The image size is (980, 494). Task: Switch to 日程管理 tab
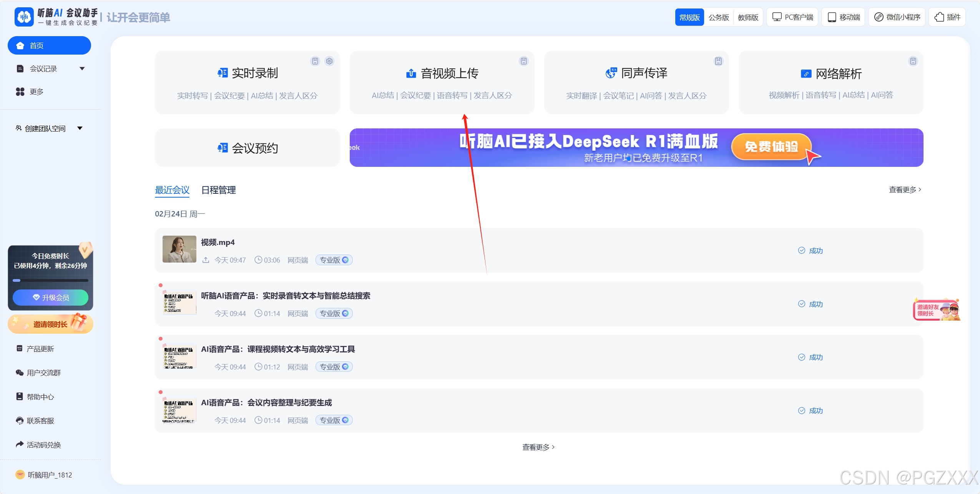click(218, 190)
